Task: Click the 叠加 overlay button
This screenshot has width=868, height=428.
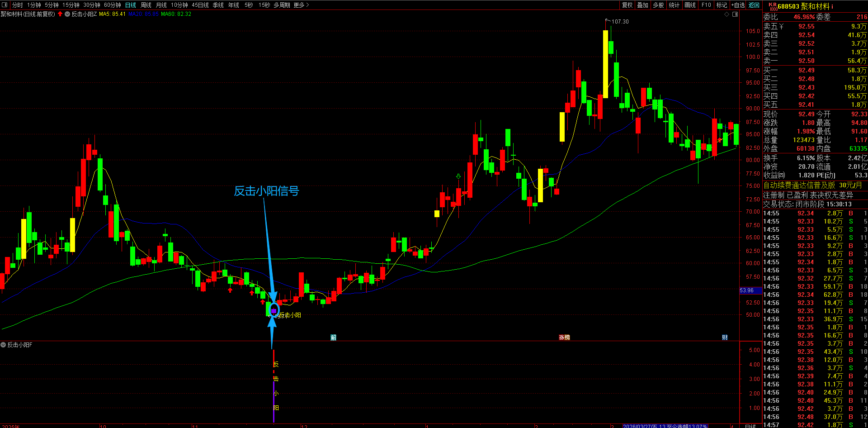Action: [x=643, y=5]
